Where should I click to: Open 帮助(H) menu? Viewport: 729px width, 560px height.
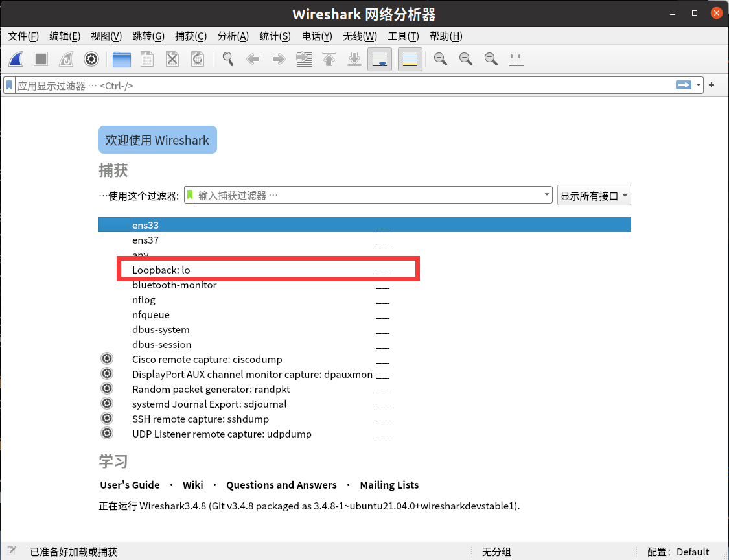[446, 36]
